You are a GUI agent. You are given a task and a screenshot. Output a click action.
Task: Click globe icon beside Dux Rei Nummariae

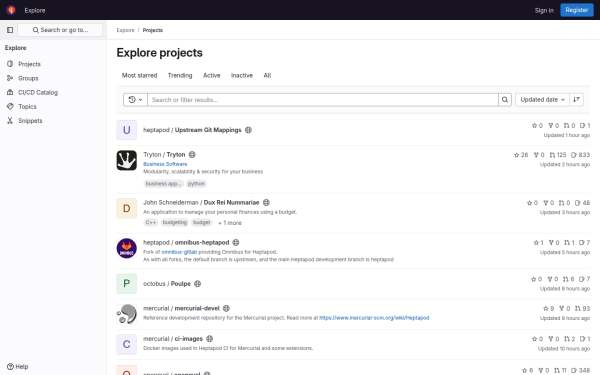266,202
